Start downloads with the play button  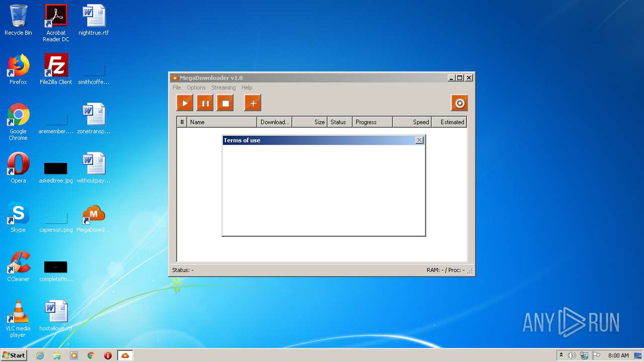coord(185,103)
